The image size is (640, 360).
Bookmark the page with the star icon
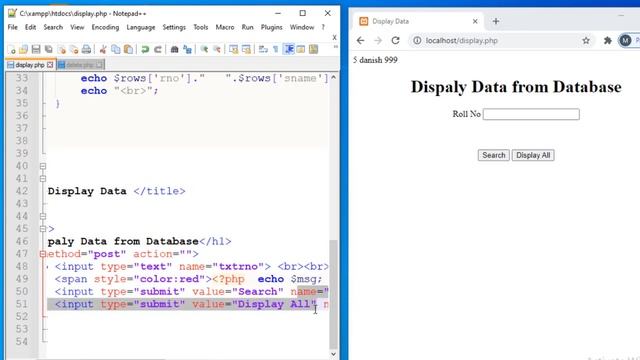(586, 40)
